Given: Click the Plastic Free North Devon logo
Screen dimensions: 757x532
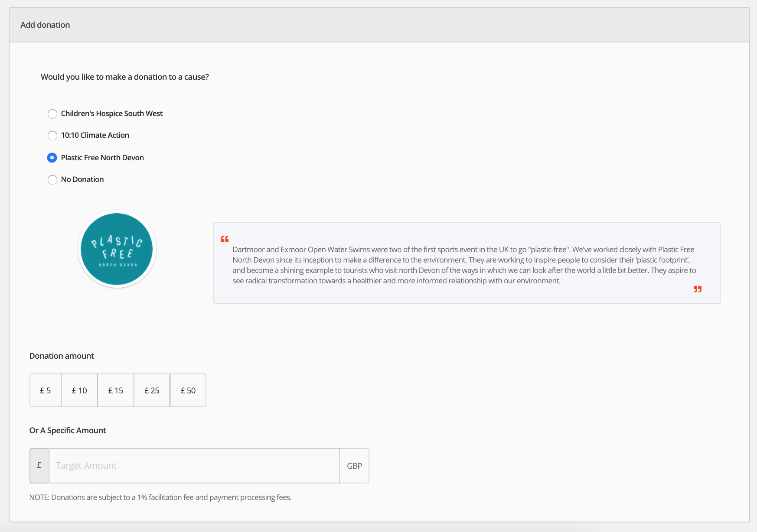Looking at the screenshot, I should pyautogui.click(x=117, y=249).
